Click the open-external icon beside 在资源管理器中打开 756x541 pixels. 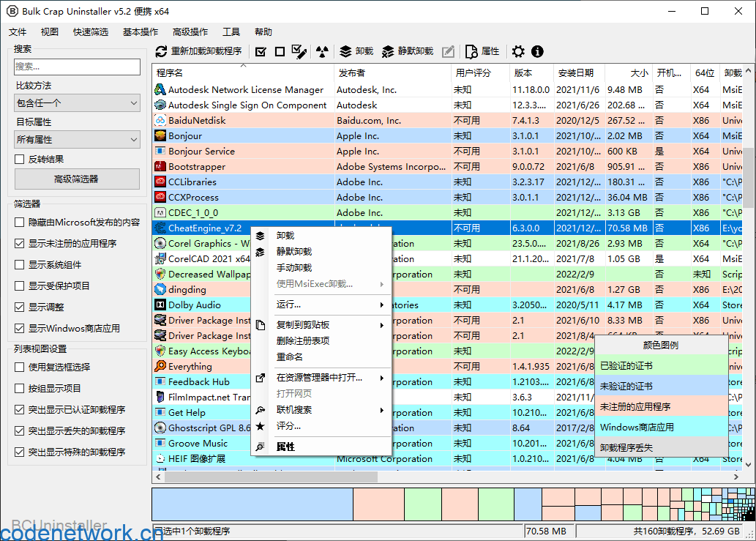(261, 378)
